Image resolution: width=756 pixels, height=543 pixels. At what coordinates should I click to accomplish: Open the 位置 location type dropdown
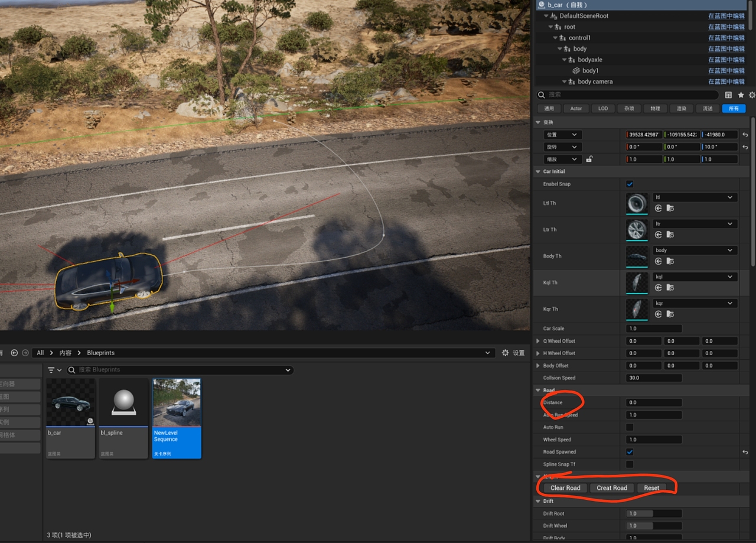click(x=563, y=135)
